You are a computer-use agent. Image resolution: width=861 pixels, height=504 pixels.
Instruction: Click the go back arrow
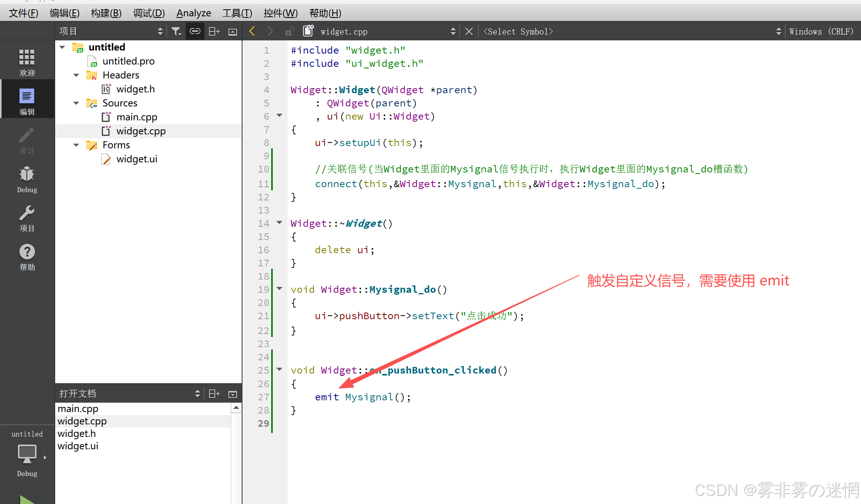252,31
